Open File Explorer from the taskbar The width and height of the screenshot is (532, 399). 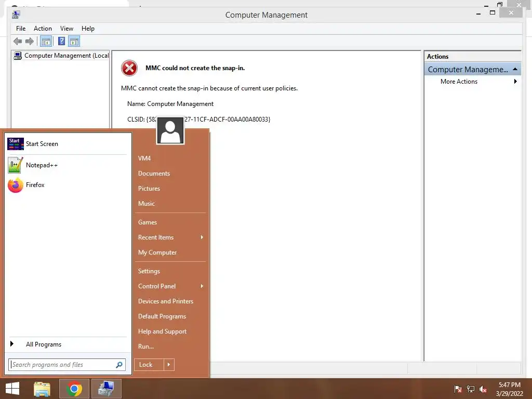click(42, 389)
